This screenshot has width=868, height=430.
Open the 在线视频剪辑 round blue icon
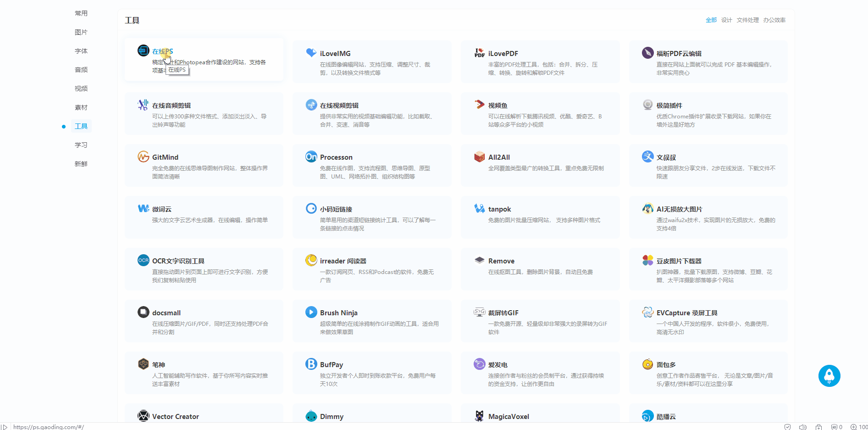pos(311,105)
